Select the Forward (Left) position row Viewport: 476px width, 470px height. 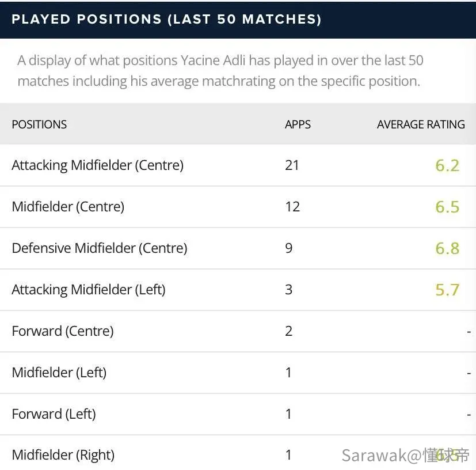click(x=238, y=414)
